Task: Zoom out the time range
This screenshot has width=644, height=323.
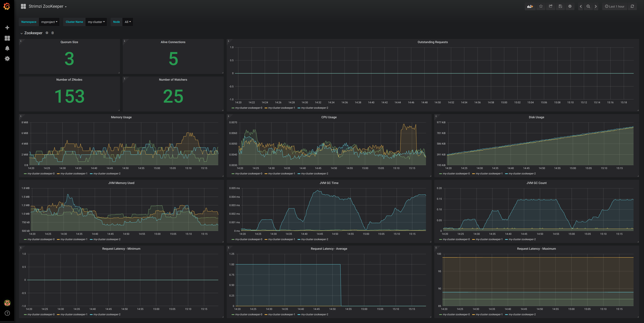Action: [588, 7]
